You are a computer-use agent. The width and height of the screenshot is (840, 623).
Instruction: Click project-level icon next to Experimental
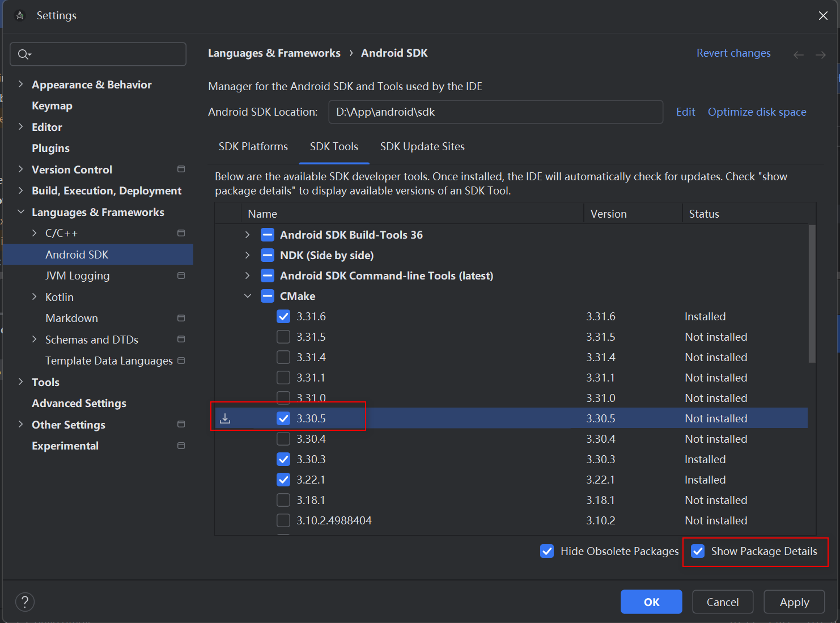(181, 446)
